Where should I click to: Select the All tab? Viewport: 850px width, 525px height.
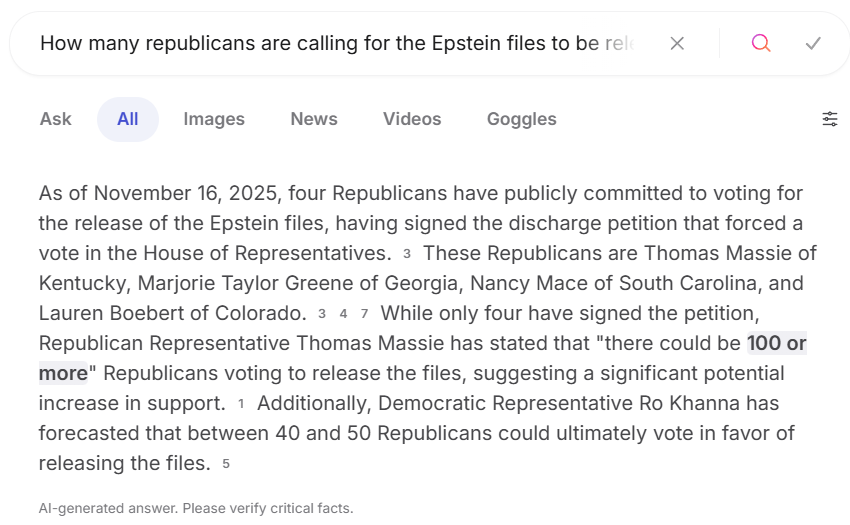click(127, 119)
